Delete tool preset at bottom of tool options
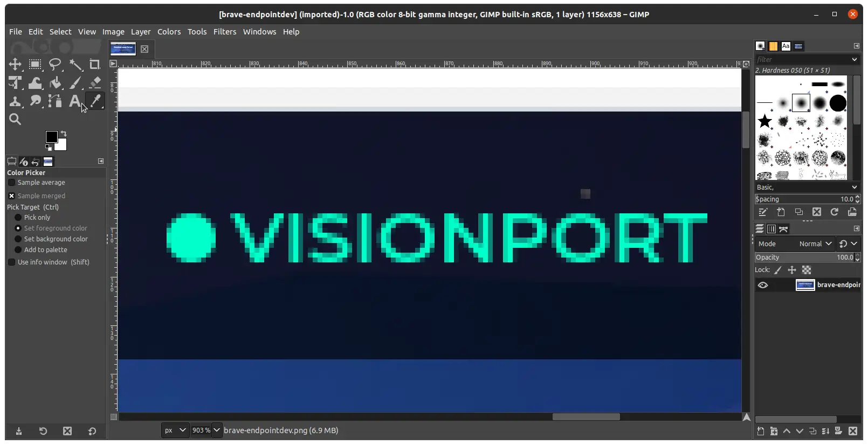Screen dimensions: 868x445 point(67,431)
